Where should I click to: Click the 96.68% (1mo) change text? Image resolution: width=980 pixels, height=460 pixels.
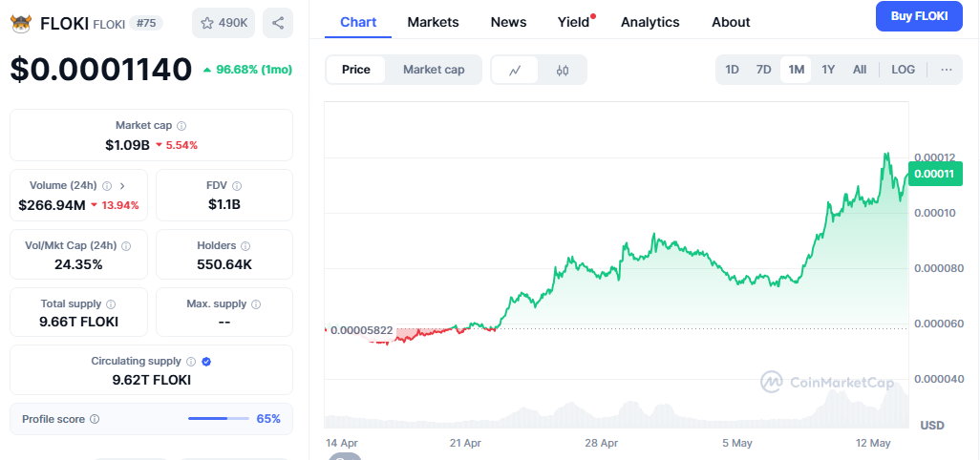pos(248,70)
